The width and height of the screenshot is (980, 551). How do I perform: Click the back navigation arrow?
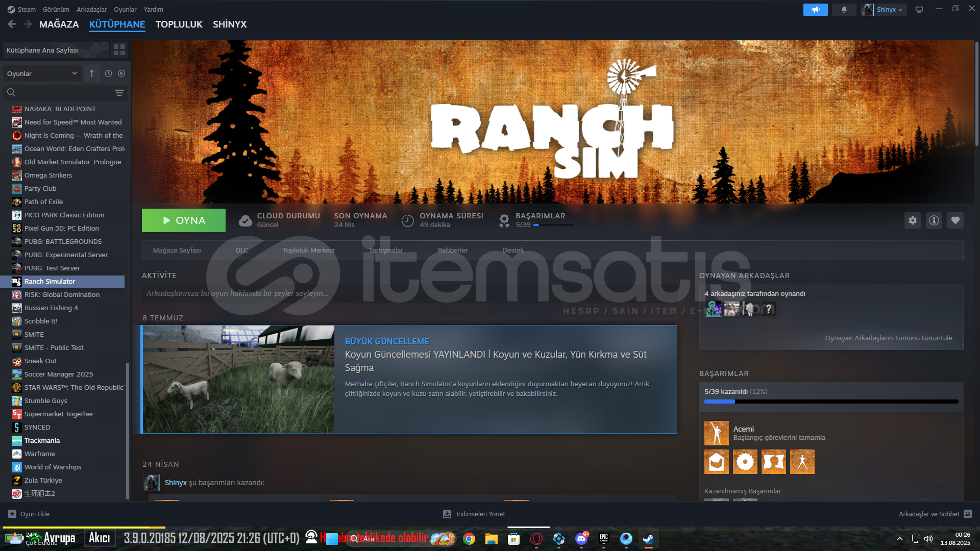click(12, 24)
